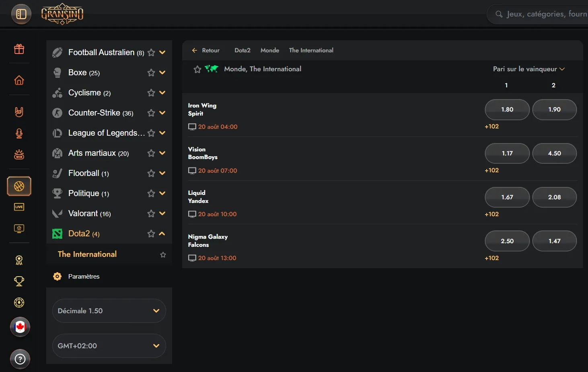Favorite League of Legends with its star
The image size is (588, 372).
(x=151, y=133)
